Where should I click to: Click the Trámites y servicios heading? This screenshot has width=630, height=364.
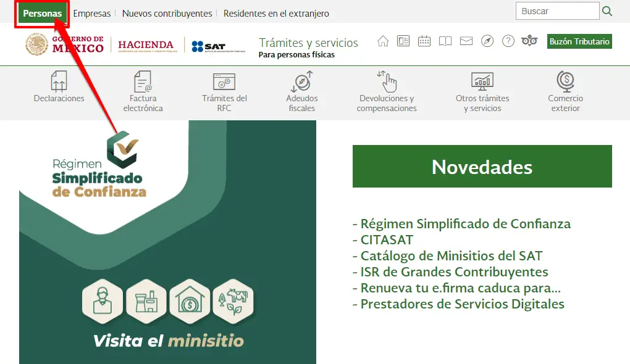[308, 43]
